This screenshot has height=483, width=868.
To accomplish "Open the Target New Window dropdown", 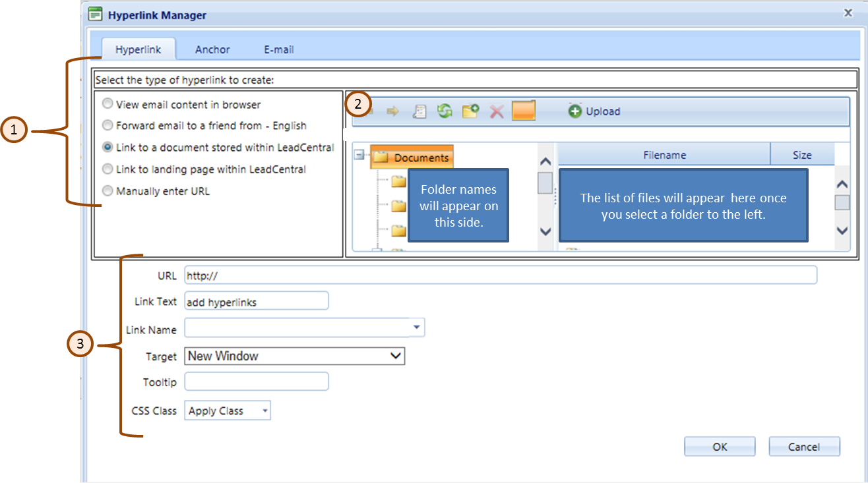I will [x=396, y=356].
